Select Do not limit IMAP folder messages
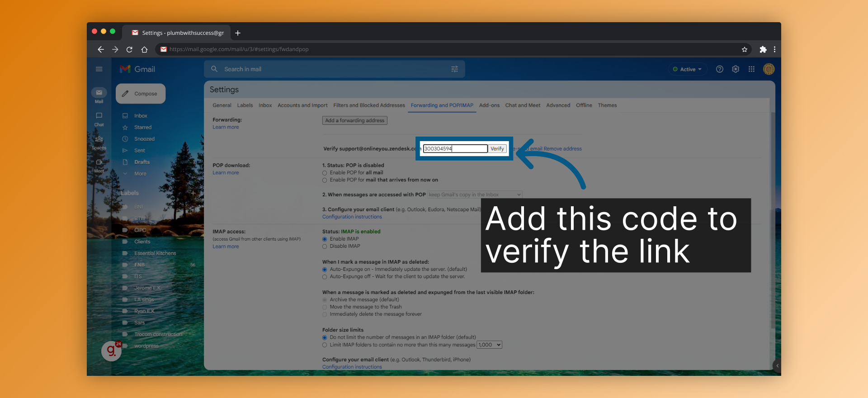The width and height of the screenshot is (868, 398). (325, 337)
